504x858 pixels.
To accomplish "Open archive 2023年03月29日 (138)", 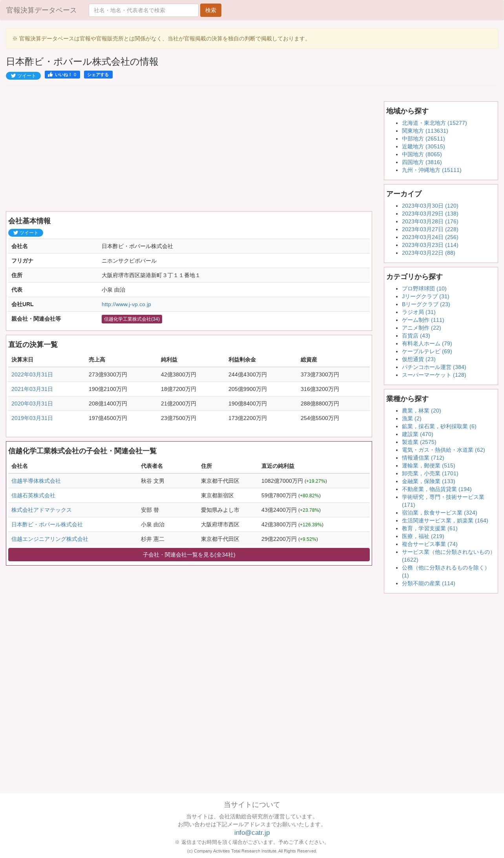I will 430,214.
